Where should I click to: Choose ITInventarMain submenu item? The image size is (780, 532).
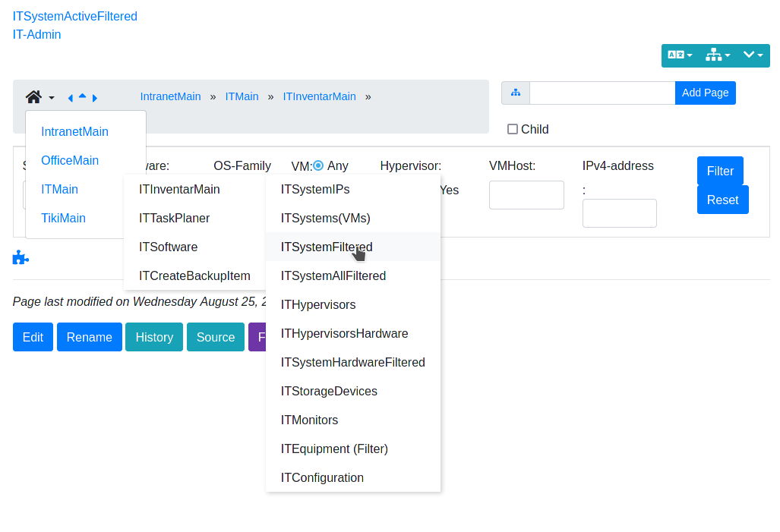coord(195,190)
